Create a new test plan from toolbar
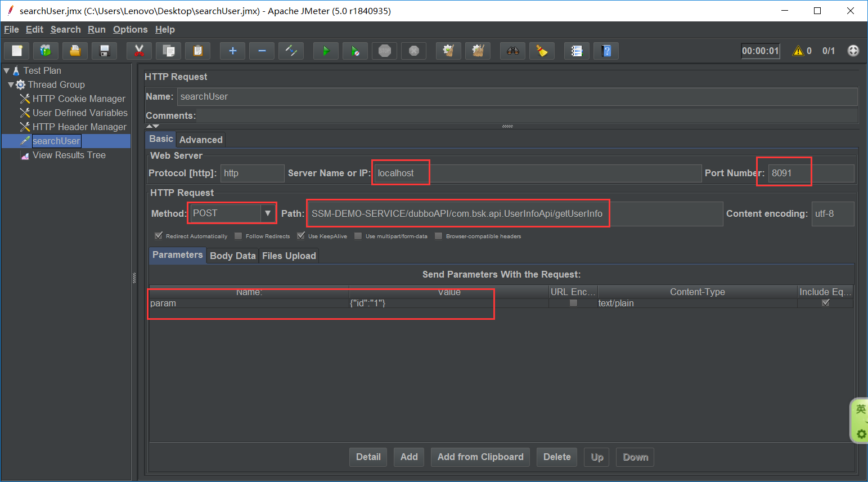Image resolution: width=868 pixels, height=482 pixels. click(x=17, y=51)
